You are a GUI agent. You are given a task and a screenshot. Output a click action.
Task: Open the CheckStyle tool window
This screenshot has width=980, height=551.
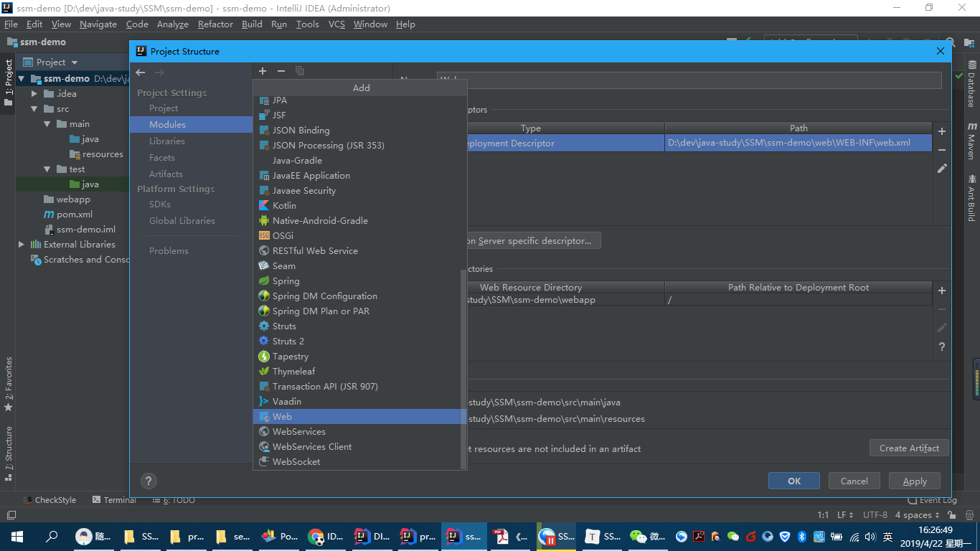50,500
